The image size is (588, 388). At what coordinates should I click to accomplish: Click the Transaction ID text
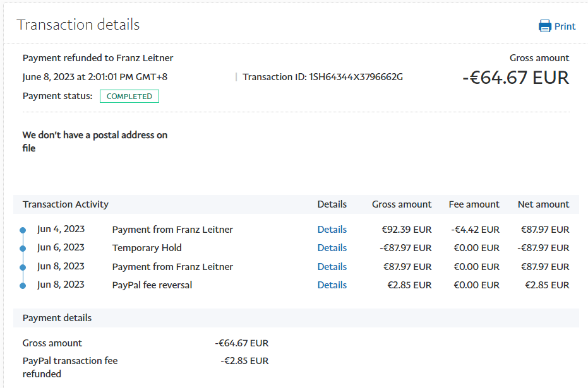322,77
